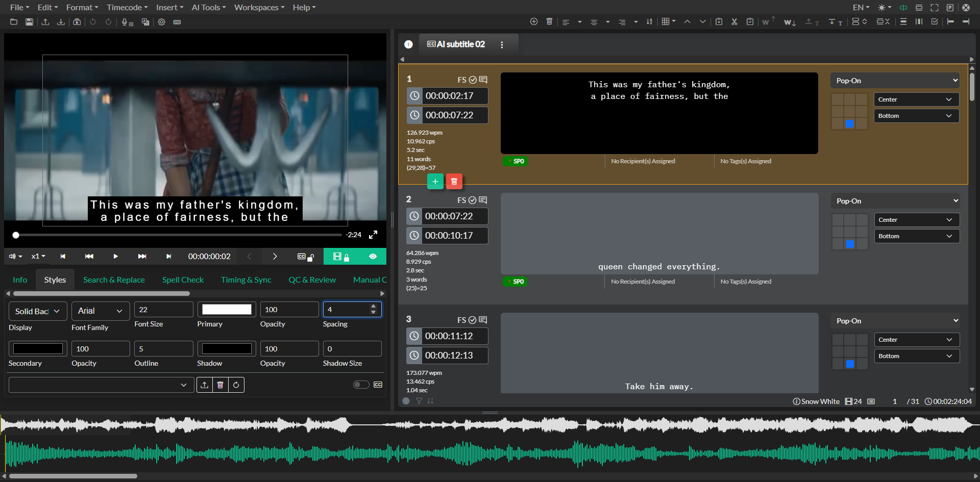Switch to the Timing & Sync tab
The width and height of the screenshot is (980, 482).
click(x=246, y=280)
